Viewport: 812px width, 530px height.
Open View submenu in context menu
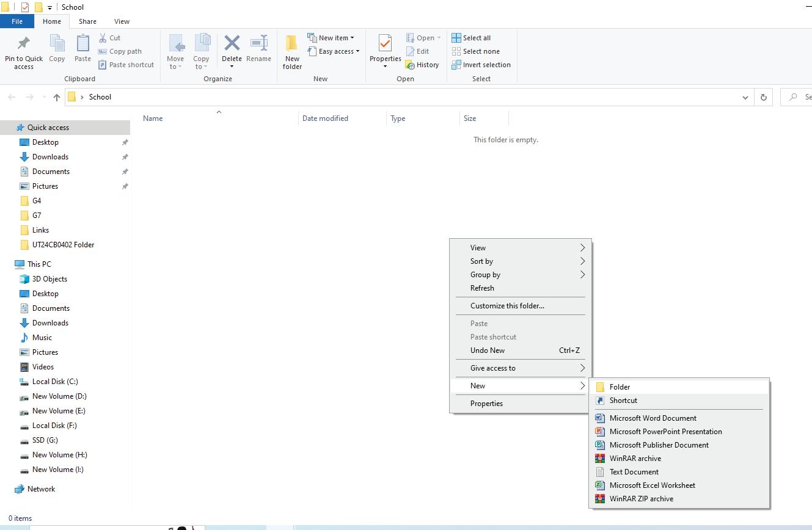[521, 248]
